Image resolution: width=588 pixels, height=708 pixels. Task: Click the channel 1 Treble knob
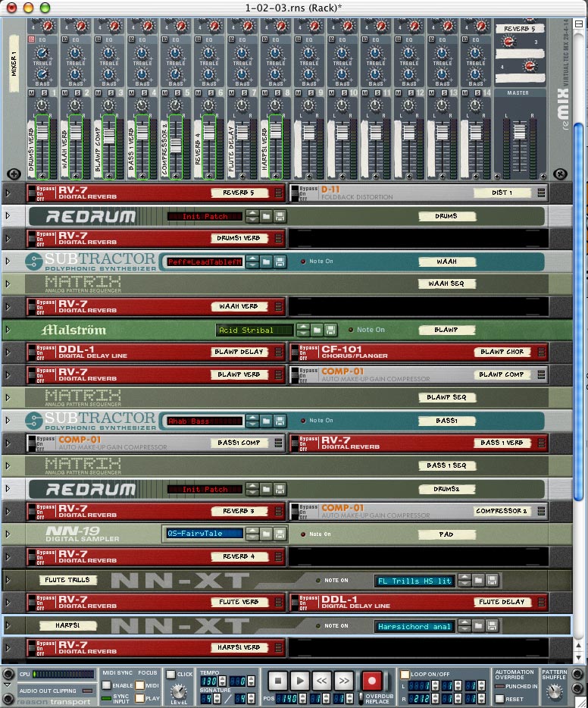[x=42, y=53]
